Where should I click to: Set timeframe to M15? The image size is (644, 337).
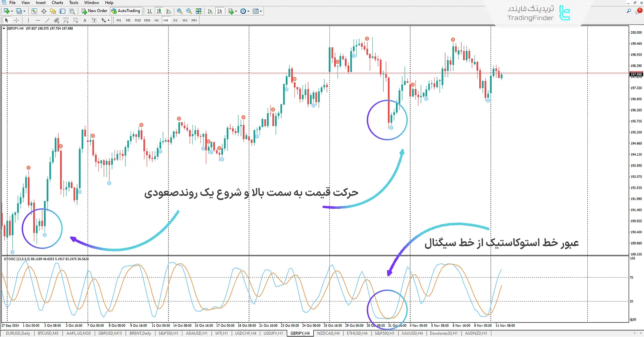[x=138, y=20]
